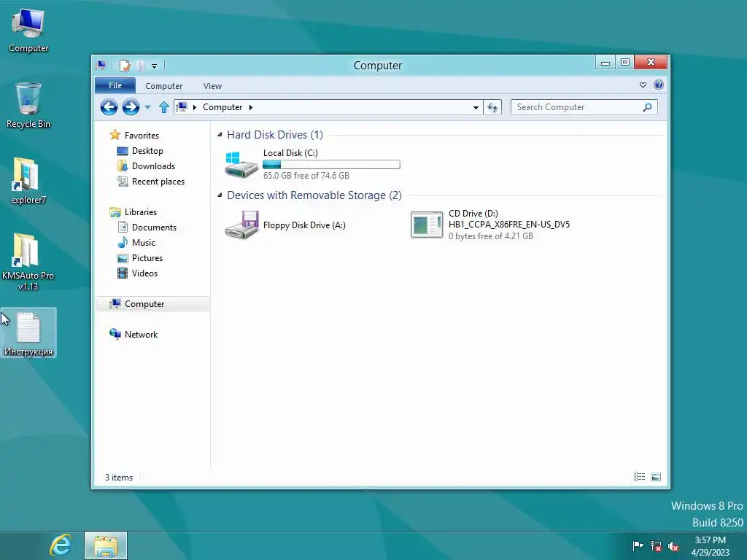Select Network in navigation pane

[x=141, y=334]
